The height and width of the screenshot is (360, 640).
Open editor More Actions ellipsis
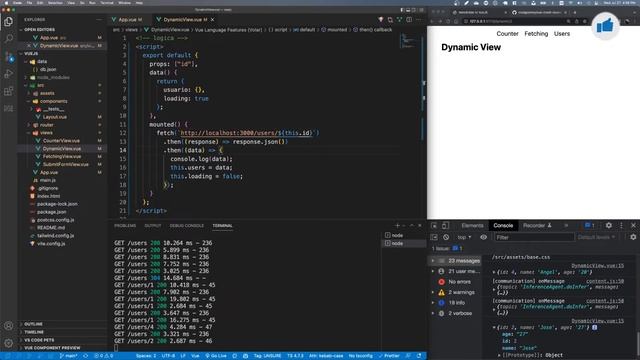coord(419,20)
